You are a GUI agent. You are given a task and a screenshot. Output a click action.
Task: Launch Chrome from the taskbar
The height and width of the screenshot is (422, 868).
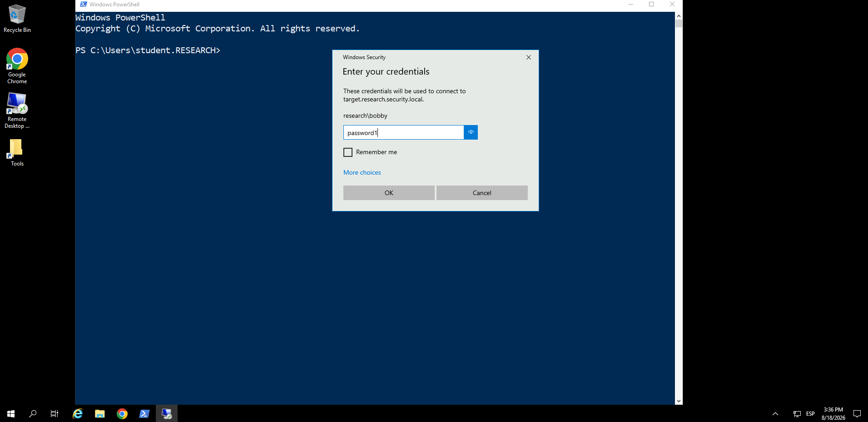(122, 413)
